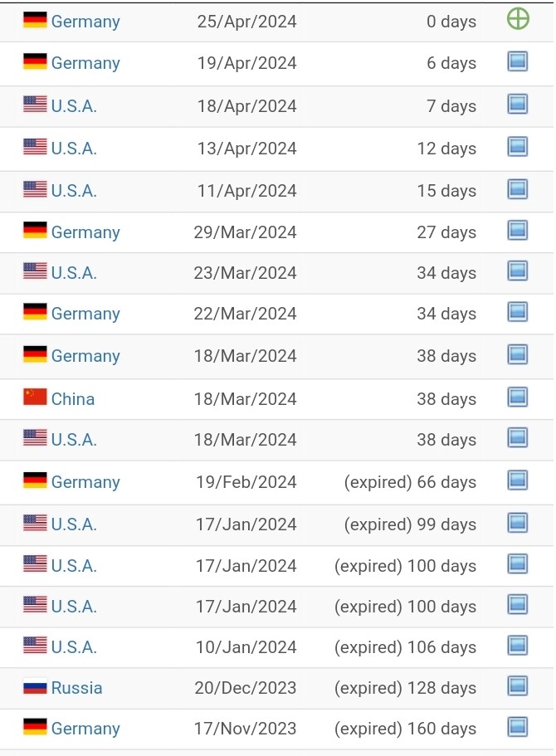Viewport: 556px width, 756px height.
Task: Open screenshot icon for Germany 19/Apr/2024 row
Action: click(x=518, y=61)
